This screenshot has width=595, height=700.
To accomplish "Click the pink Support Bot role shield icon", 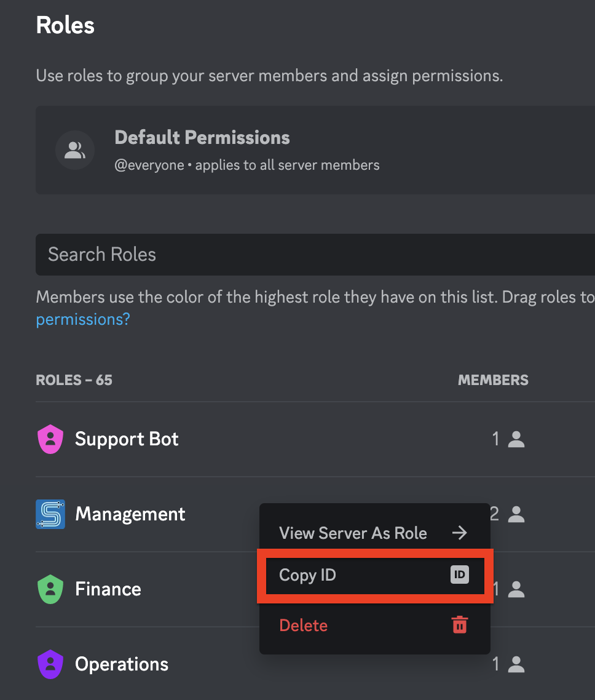I will (50, 439).
